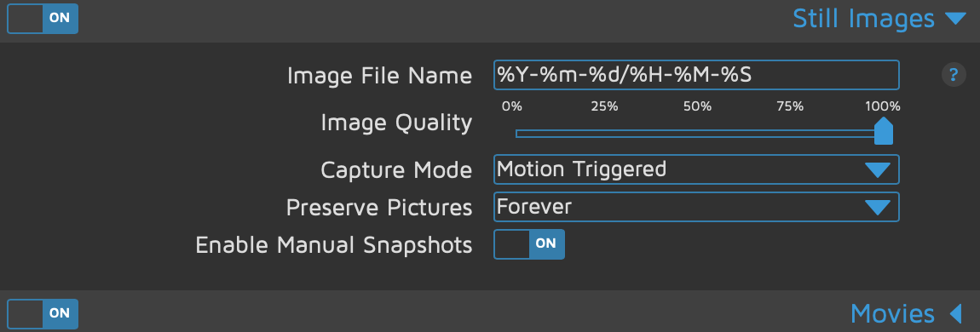The width and height of the screenshot is (980, 332).
Task: Turn off Enable Manual Snapshots switch
Action: pyautogui.click(x=529, y=244)
